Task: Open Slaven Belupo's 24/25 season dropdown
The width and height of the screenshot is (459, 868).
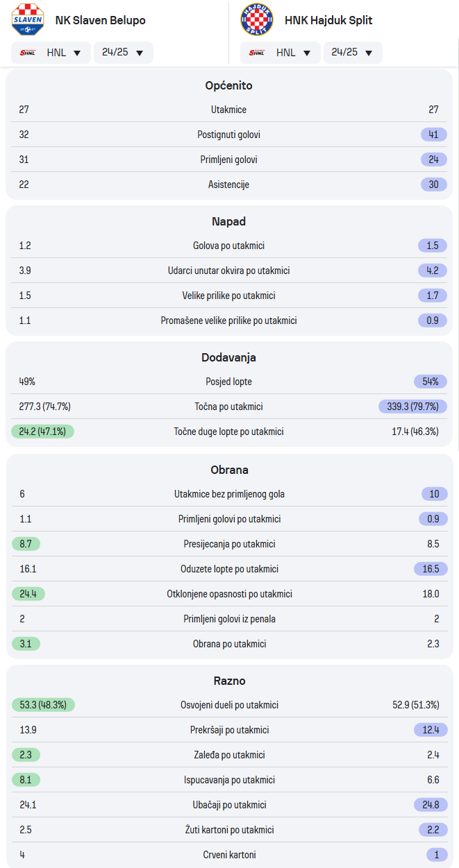Action: tap(124, 53)
